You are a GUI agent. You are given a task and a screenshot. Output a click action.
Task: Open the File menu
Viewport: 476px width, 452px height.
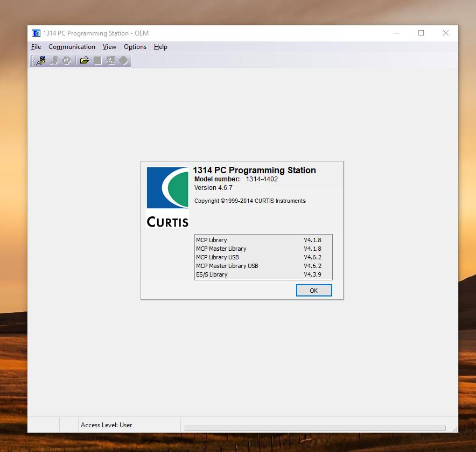36,47
